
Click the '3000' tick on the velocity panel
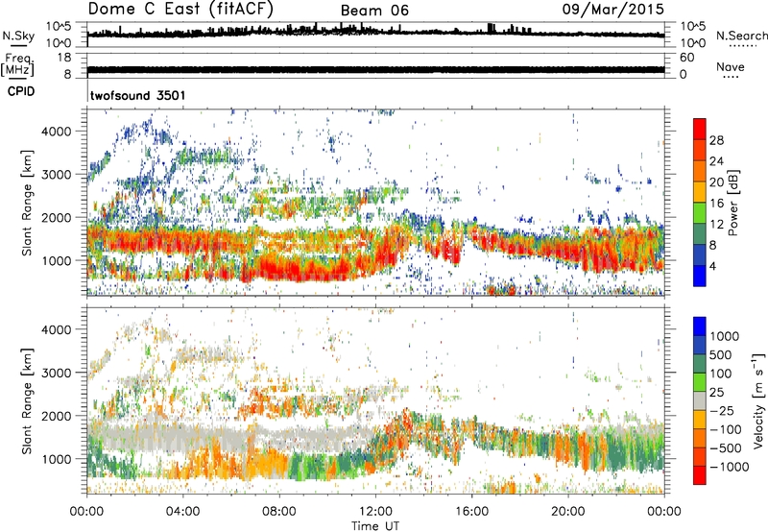[57, 373]
